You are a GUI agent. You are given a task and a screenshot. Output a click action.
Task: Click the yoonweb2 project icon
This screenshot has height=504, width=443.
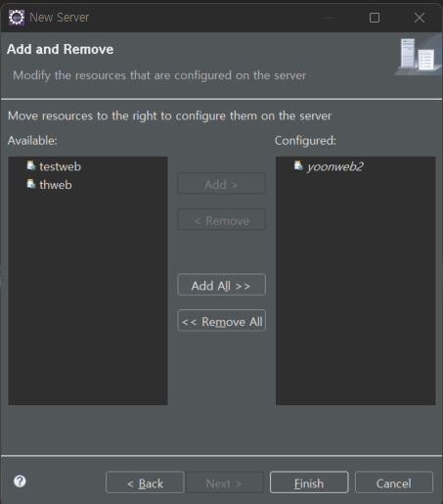298,165
